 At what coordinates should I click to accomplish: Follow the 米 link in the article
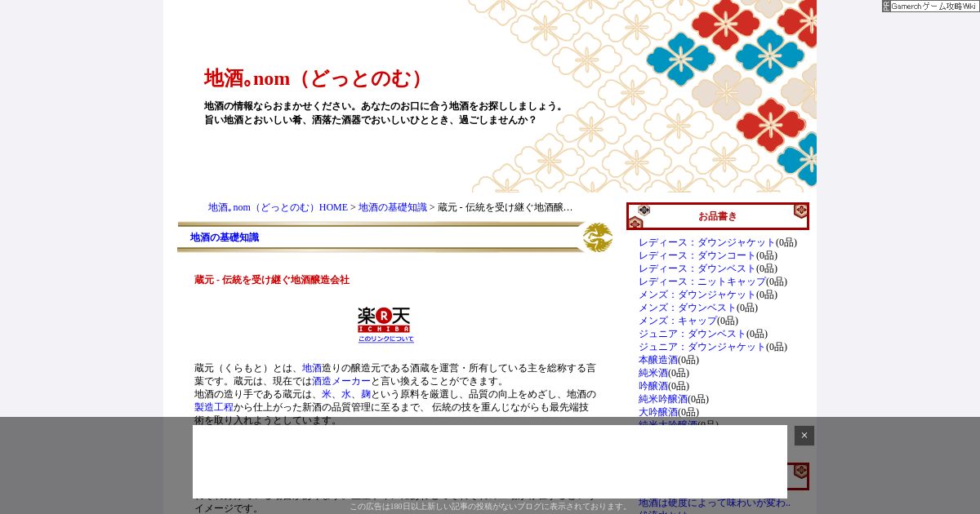coord(327,394)
